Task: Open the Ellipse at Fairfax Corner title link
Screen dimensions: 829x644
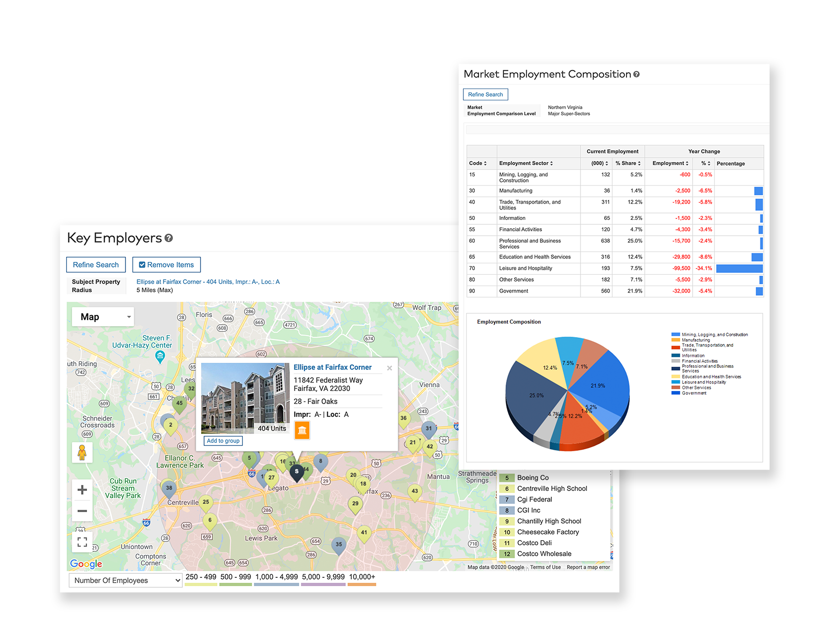Action: point(332,367)
